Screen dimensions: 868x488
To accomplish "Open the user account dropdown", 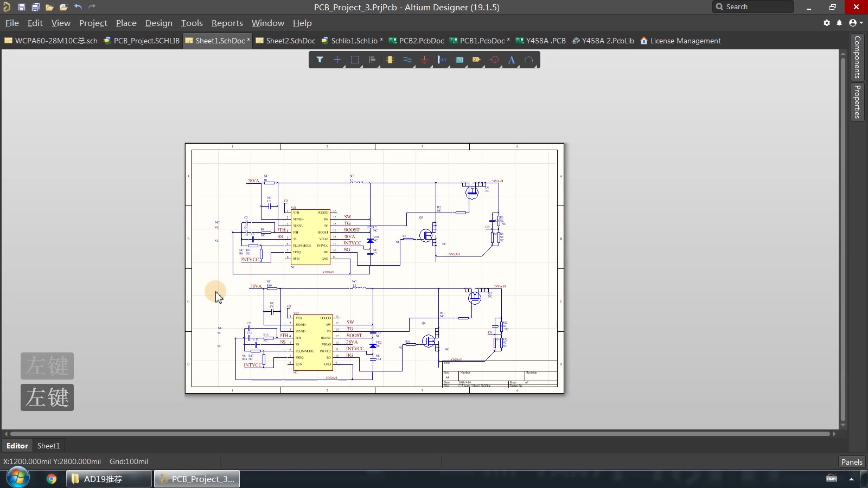I will pyautogui.click(x=856, y=23).
